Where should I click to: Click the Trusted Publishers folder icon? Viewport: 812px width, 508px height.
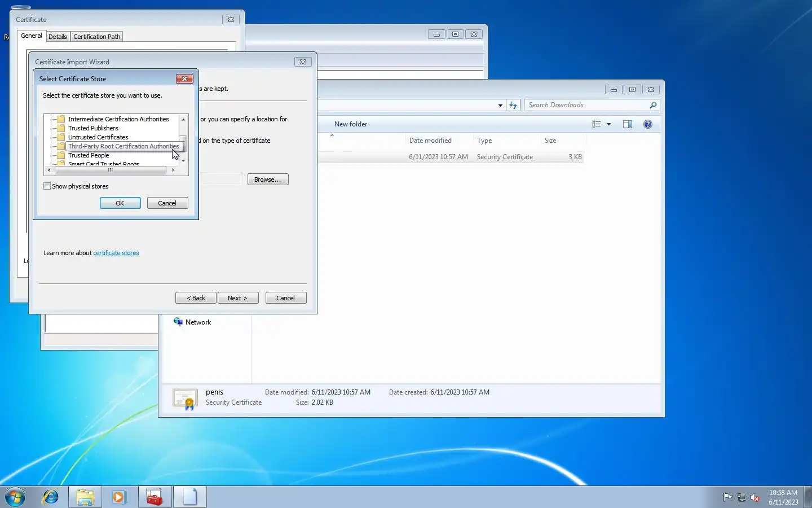point(61,128)
